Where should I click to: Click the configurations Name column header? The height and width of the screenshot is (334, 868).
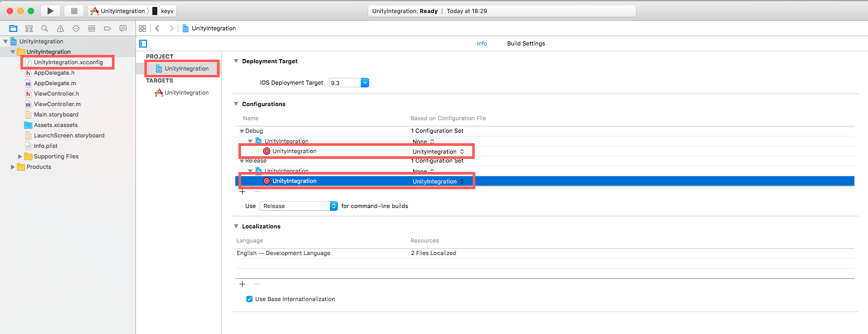coord(250,118)
